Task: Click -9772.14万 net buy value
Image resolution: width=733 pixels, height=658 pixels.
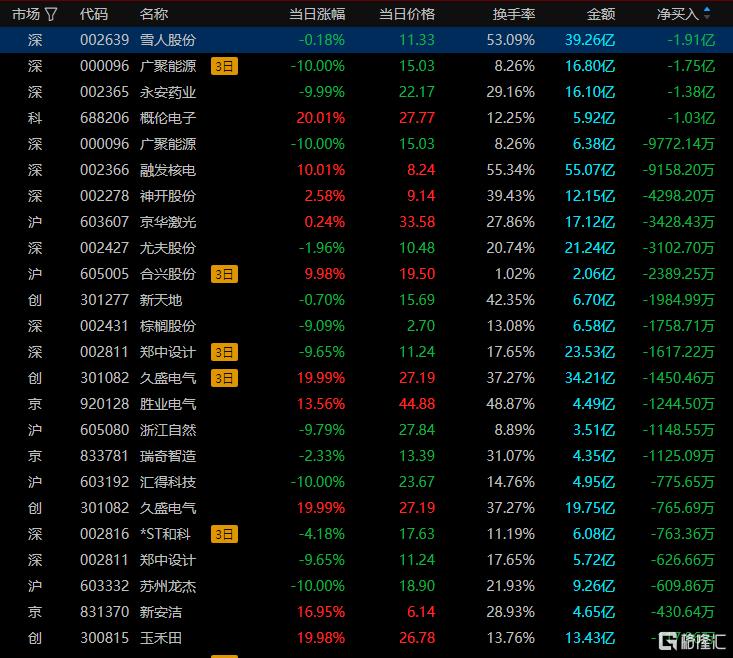Action: [679, 144]
